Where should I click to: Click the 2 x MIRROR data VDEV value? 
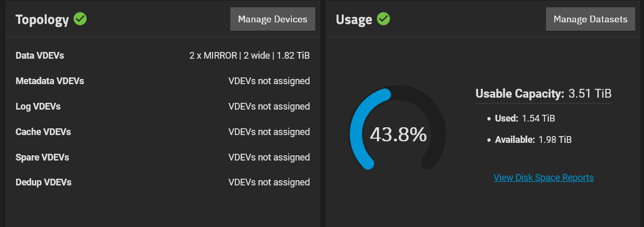coord(249,56)
